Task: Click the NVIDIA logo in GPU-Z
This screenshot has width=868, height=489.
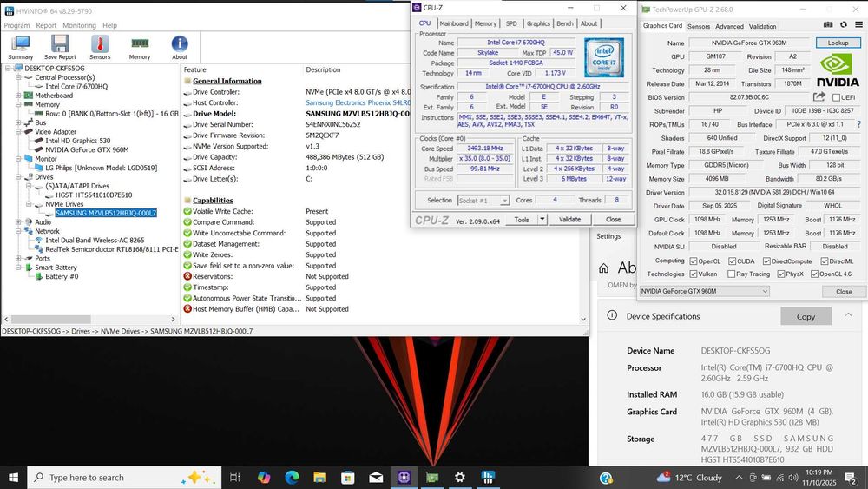Action: 838,70
